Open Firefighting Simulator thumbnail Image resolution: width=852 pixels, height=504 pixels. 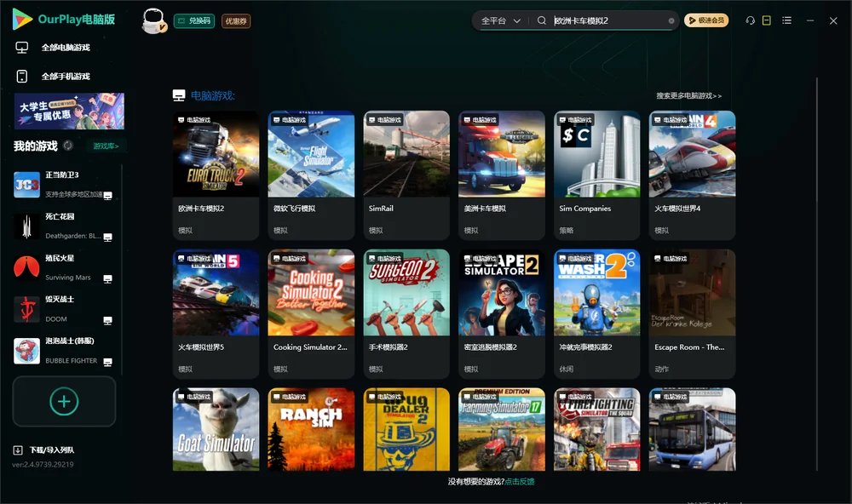(597, 429)
